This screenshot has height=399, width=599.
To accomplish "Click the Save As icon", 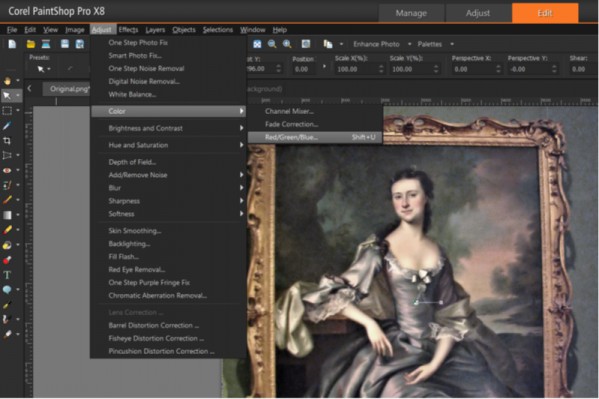I will (79, 44).
